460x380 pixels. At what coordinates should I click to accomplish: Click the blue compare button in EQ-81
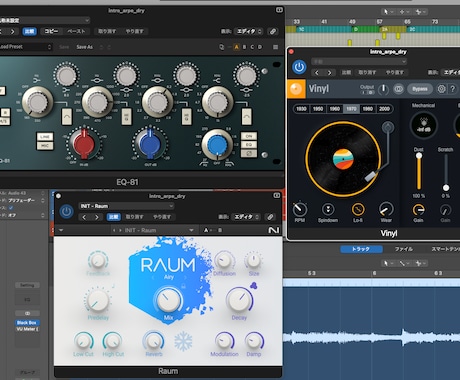(30, 31)
